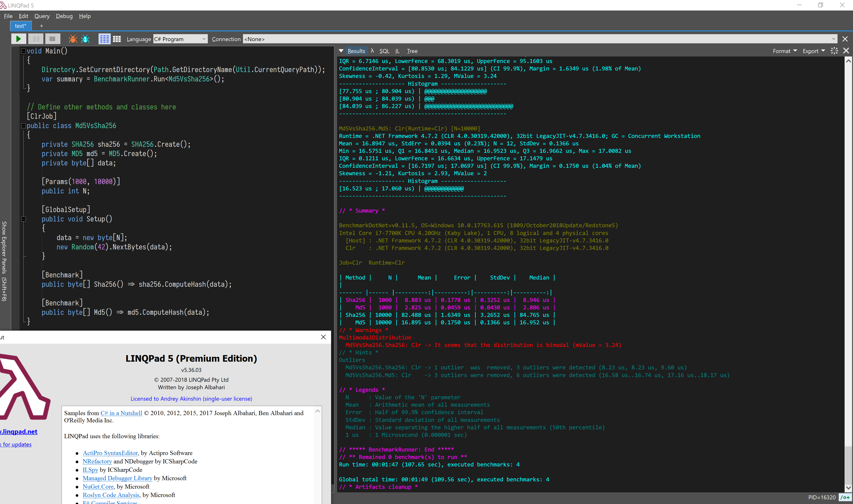Viewport: 853px width, 504px height.
Task: Open the Help menu
Action: [85, 16]
